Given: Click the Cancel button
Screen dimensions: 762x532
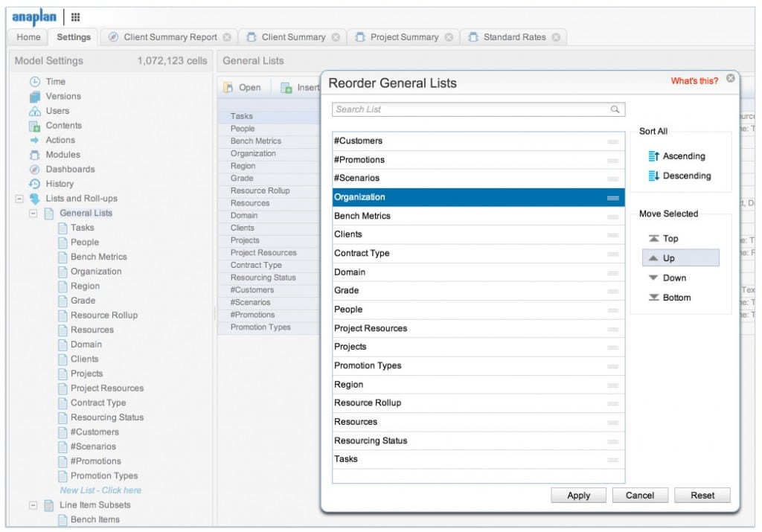Looking at the screenshot, I should [639, 495].
